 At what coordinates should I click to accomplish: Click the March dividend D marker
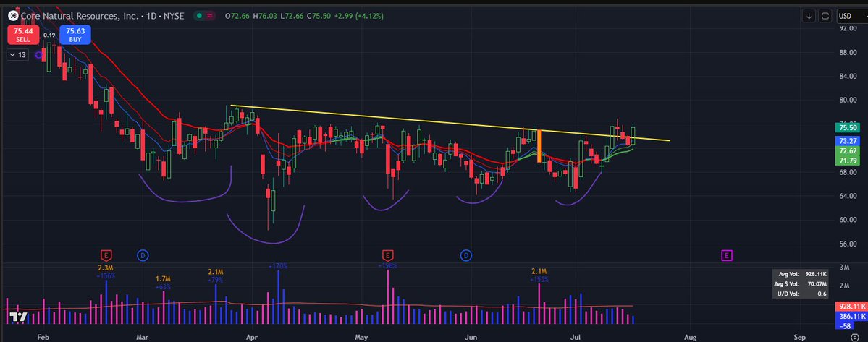coord(141,255)
